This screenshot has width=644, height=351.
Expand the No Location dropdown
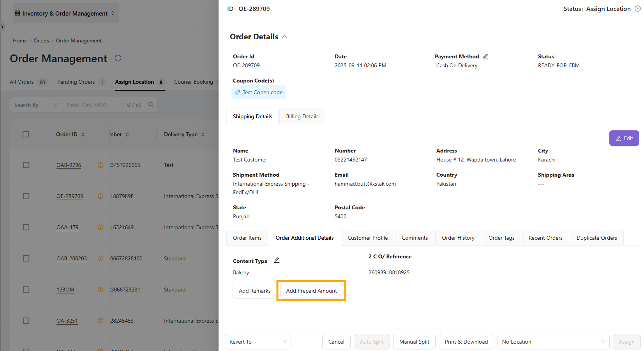553,342
